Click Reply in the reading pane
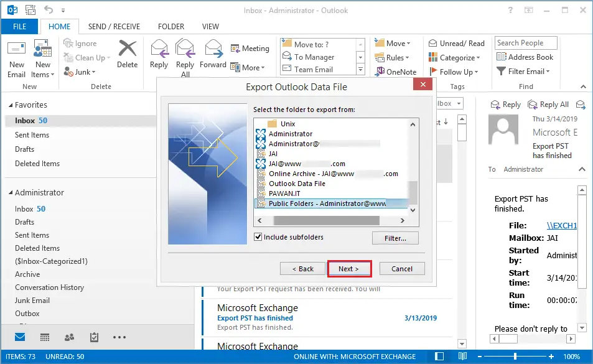The width and height of the screenshot is (593, 364). pos(506,105)
